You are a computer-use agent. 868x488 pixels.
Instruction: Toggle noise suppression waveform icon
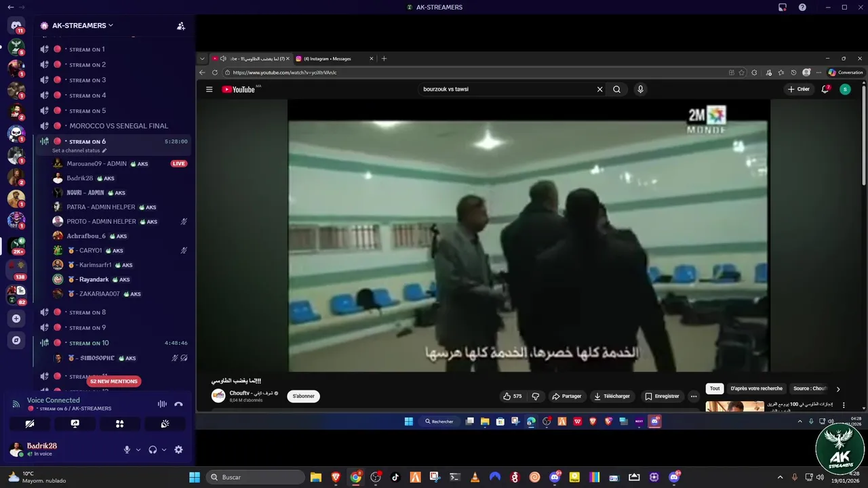click(x=162, y=404)
